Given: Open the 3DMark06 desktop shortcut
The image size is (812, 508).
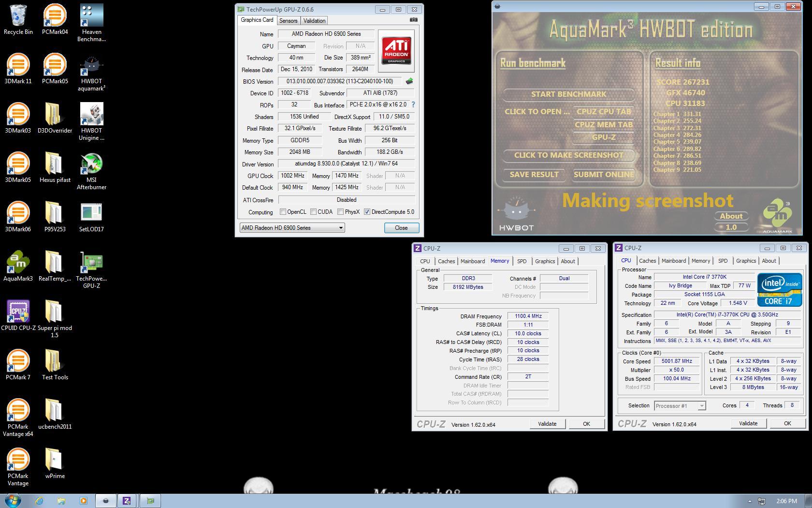Looking at the screenshot, I should (x=18, y=217).
